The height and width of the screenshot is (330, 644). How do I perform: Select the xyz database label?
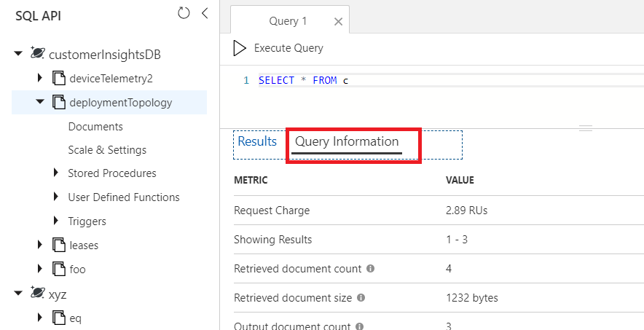pyautogui.click(x=57, y=295)
